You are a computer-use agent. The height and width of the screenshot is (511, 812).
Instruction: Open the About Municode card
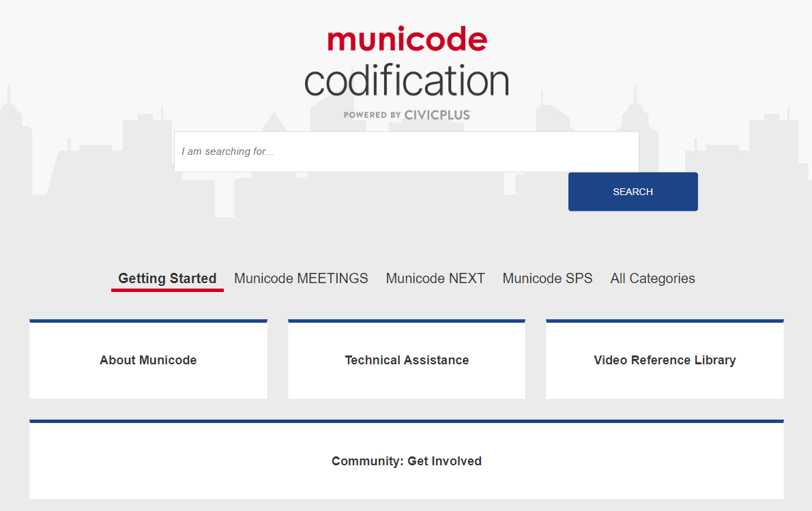point(148,360)
